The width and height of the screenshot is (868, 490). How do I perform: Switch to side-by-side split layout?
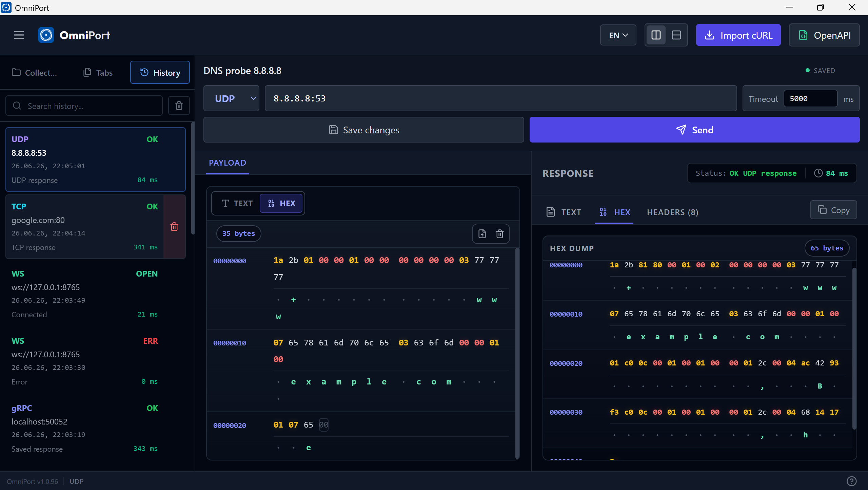point(656,35)
